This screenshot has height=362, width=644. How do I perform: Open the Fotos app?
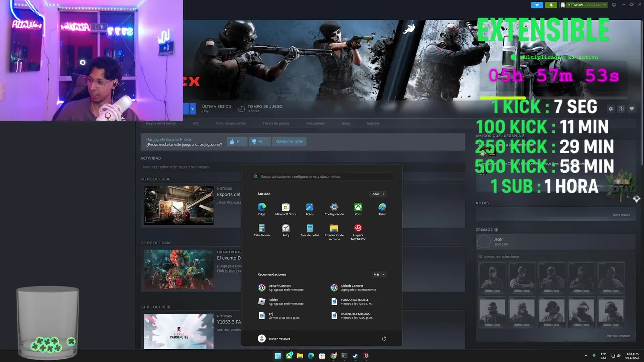pyautogui.click(x=310, y=209)
